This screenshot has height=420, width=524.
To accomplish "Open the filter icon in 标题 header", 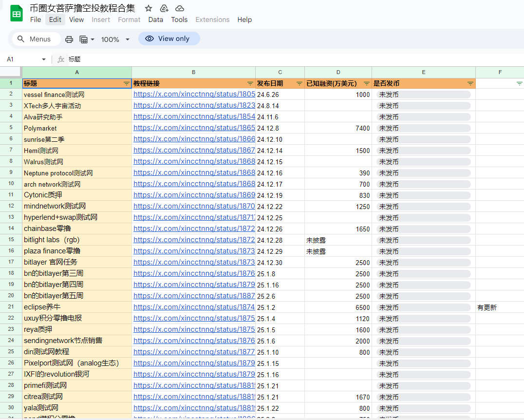I will [x=127, y=84].
